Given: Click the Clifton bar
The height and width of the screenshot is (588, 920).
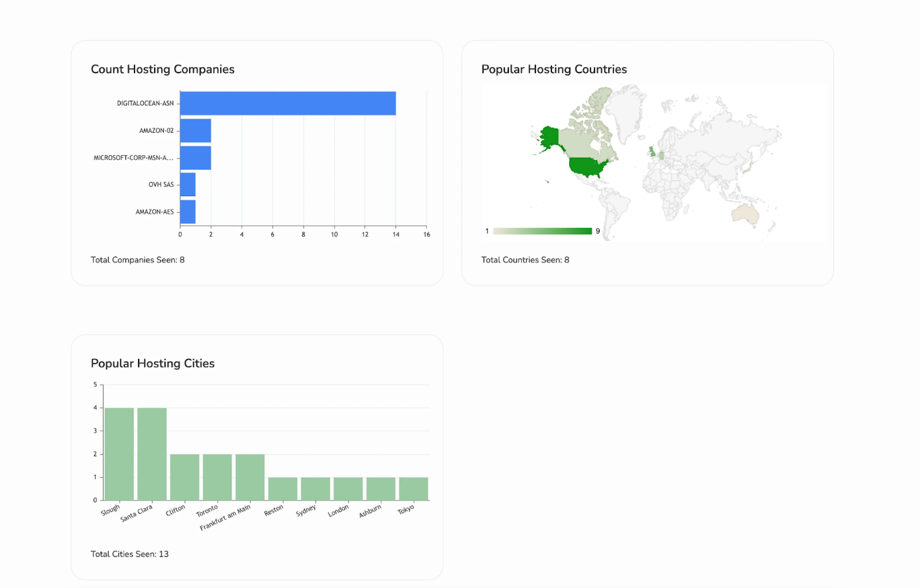Looking at the screenshot, I should point(184,477).
